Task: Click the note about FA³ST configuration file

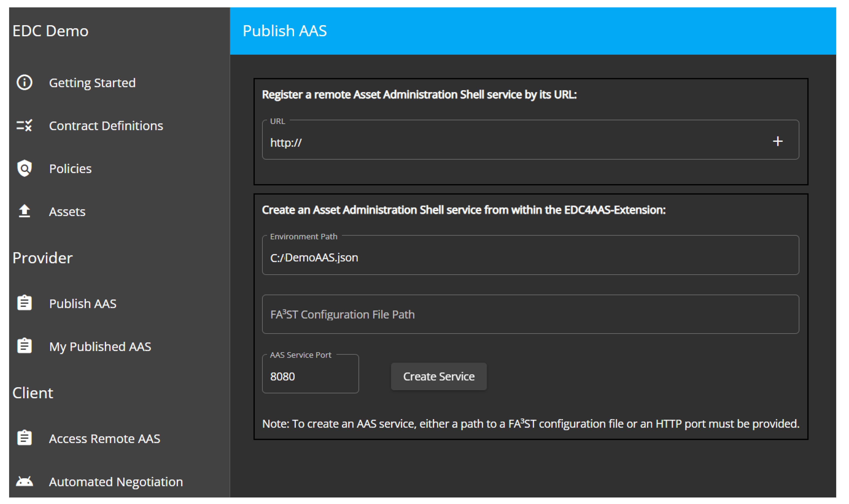Action: pos(531,423)
